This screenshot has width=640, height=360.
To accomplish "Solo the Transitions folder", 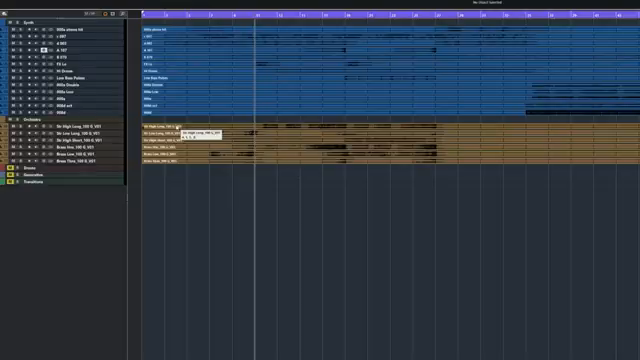I will coord(17,182).
